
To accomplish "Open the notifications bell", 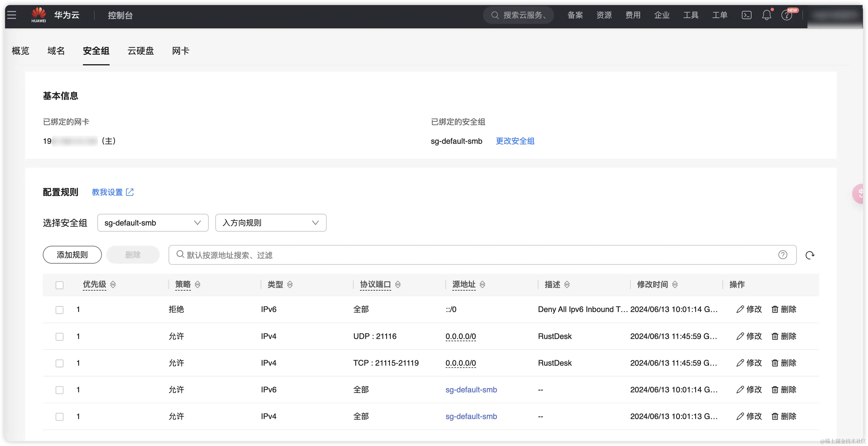I will pos(767,15).
